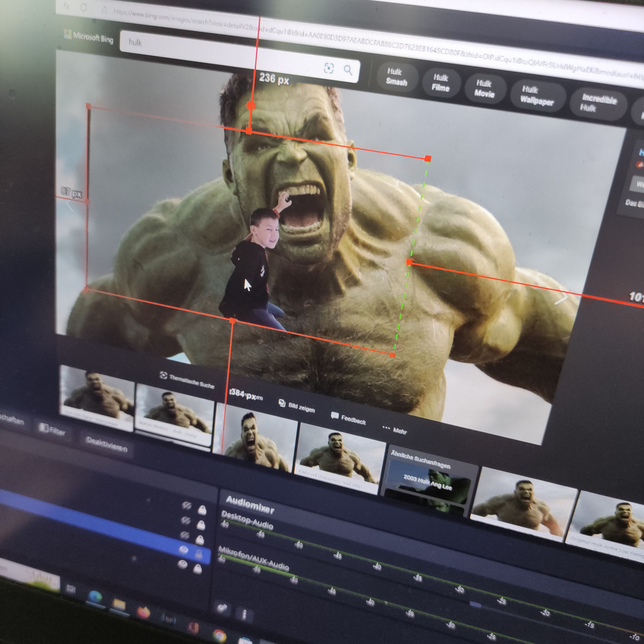Hide the last source row via eye icon
Viewport: 644px width, 644px height.
click(x=182, y=564)
